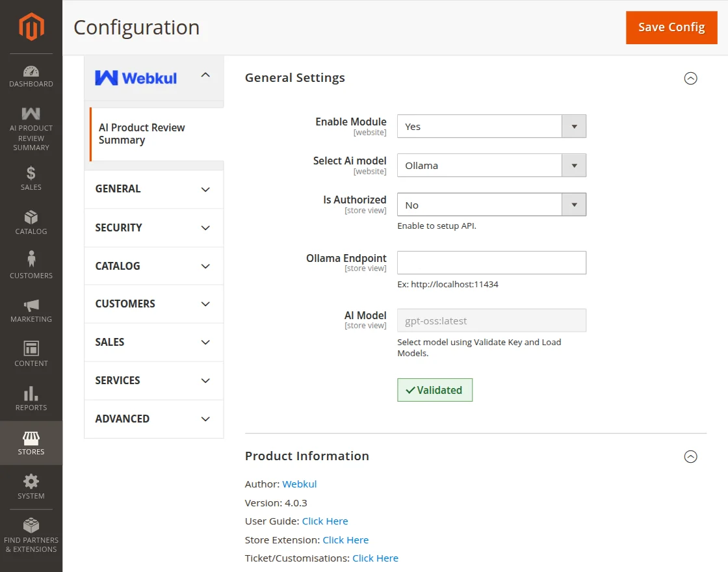Select AI Product Review Summary tab item
728x572 pixels.
(x=157, y=134)
